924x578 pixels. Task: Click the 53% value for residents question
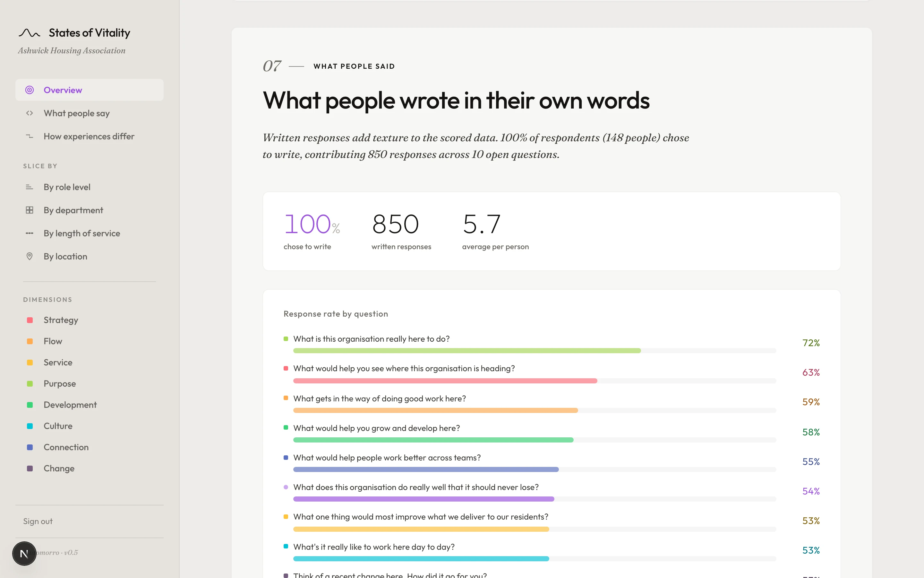coord(811,521)
